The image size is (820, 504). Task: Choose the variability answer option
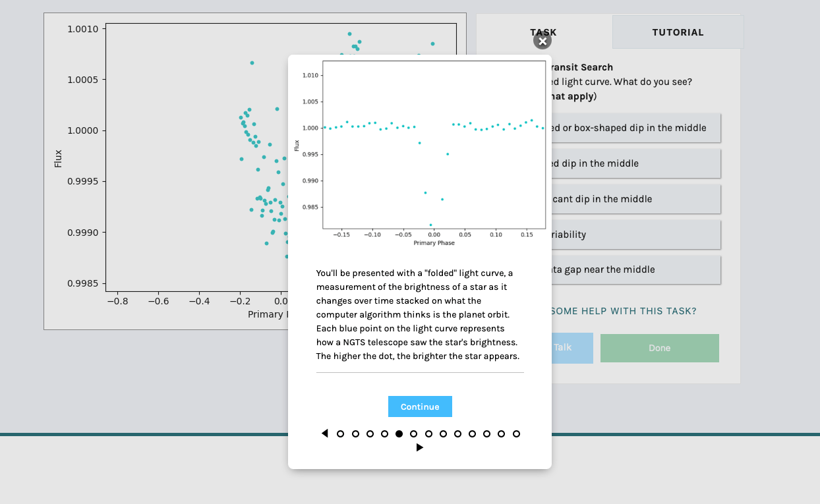coord(635,235)
